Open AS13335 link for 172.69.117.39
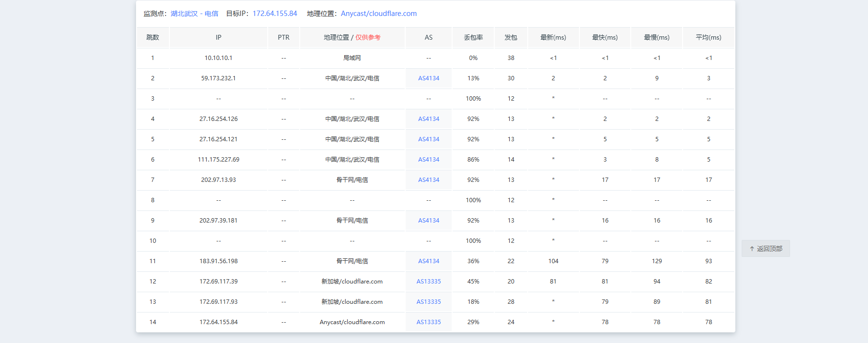The width and height of the screenshot is (868, 343). [428, 282]
